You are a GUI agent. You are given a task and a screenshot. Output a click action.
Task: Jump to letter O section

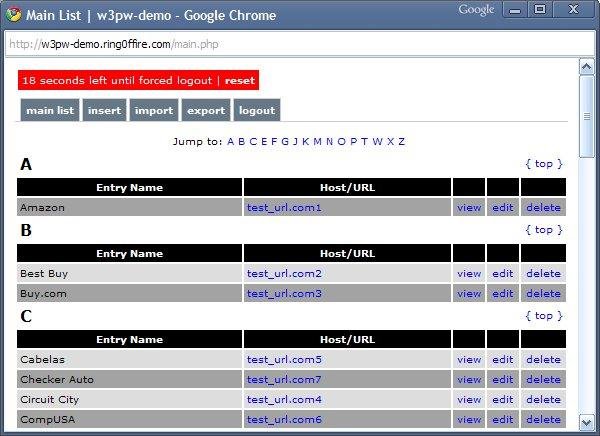pyautogui.click(x=342, y=142)
